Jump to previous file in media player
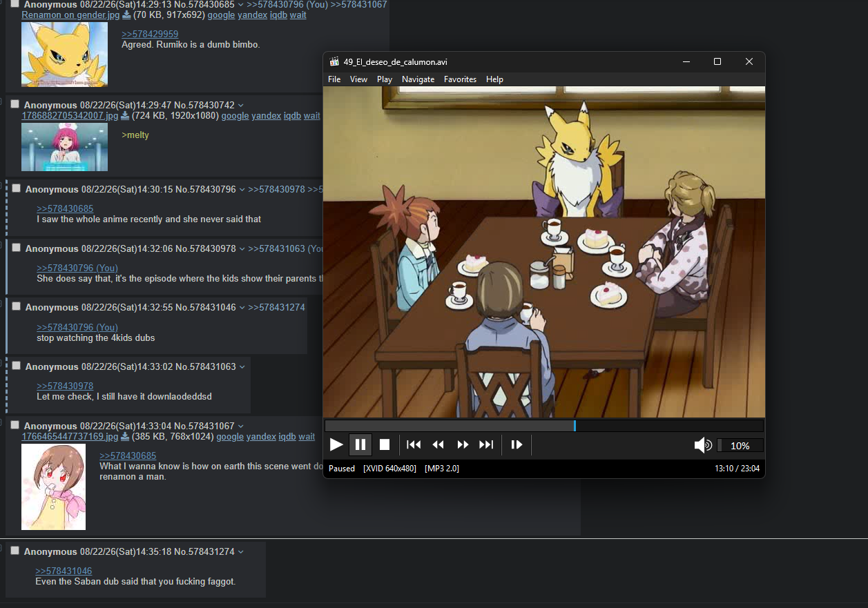The height and width of the screenshot is (608, 868). (414, 445)
